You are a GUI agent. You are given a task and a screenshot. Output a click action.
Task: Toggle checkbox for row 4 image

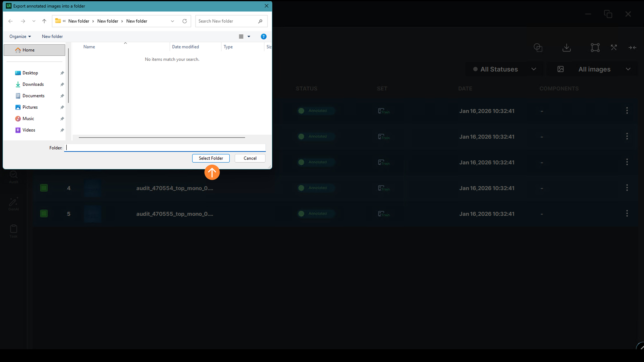(x=44, y=188)
